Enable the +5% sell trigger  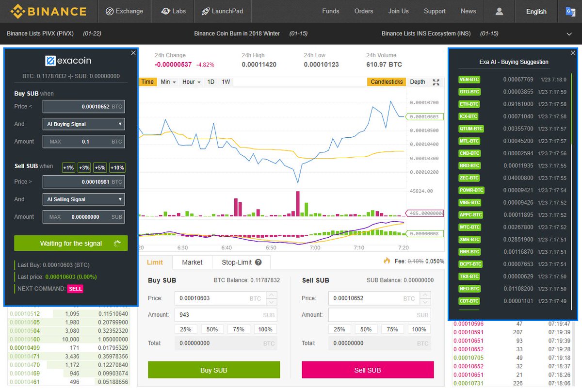point(100,167)
